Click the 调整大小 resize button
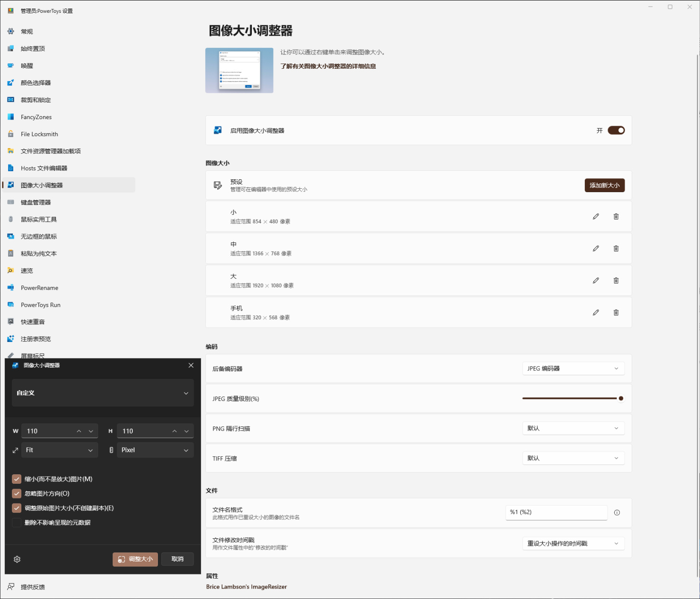700x599 pixels. [x=135, y=559]
